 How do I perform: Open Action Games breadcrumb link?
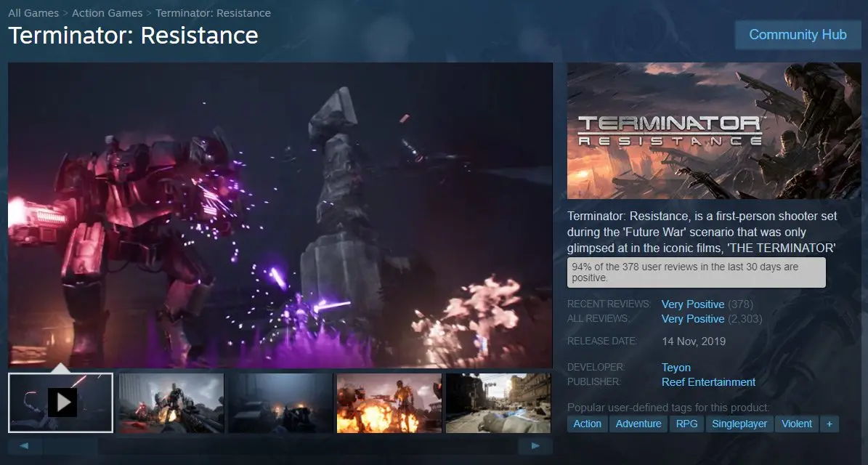click(x=108, y=13)
